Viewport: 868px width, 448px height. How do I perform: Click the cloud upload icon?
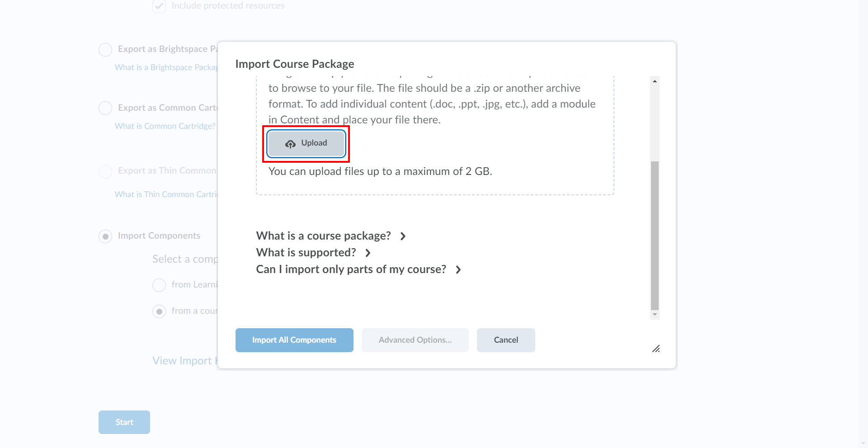290,144
